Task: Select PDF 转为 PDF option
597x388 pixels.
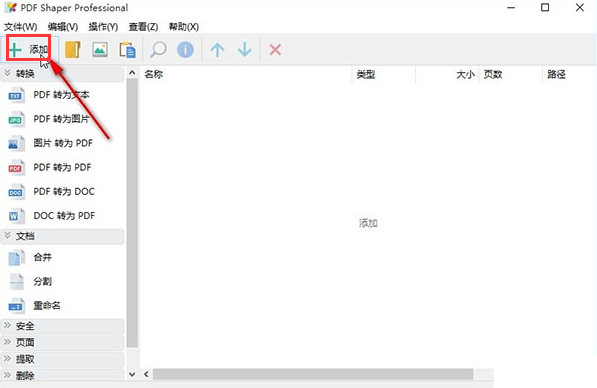Action: pos(62,167)
